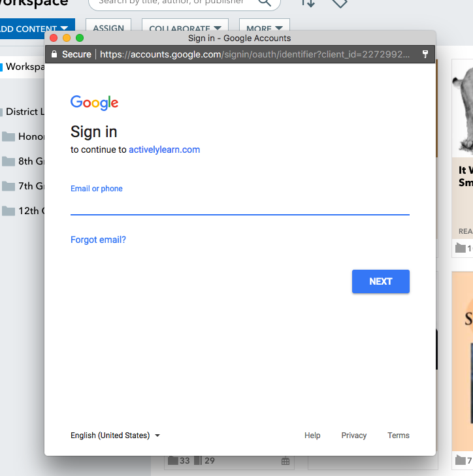Click the search magnifier icon in background page
Screen dimensions: 473x476
point(265,3)
